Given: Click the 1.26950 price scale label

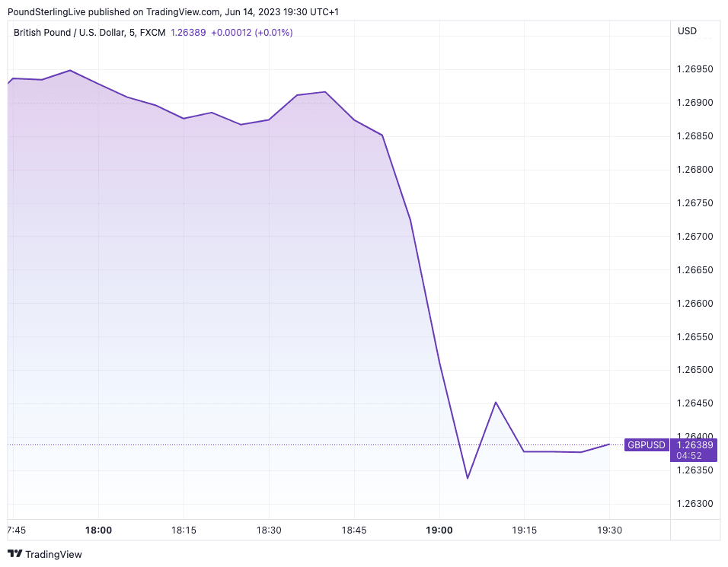Looking at the screenshot, I should coord(694,70).
